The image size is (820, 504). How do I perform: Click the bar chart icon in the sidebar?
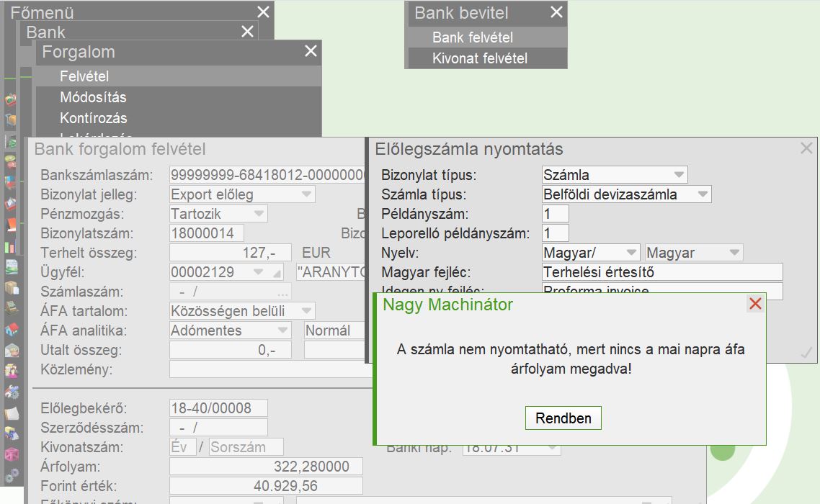coord(11,247)
